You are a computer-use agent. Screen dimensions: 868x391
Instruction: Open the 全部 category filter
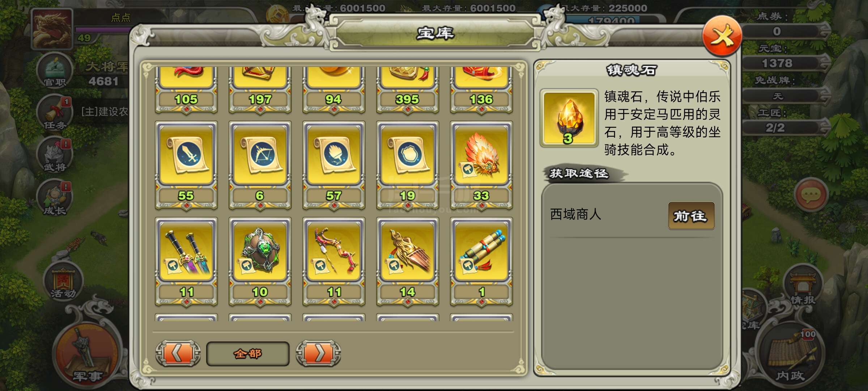pos(248,354)
